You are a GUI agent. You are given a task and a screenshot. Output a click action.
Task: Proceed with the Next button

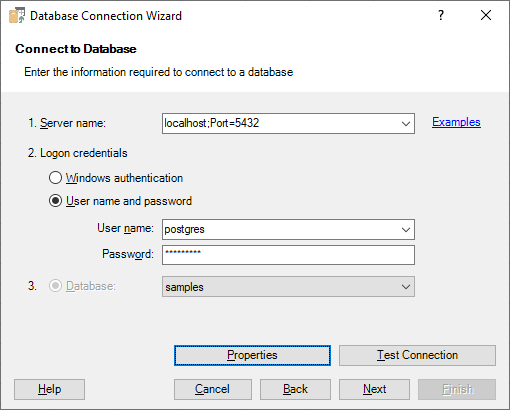click(x=374, y=389)
